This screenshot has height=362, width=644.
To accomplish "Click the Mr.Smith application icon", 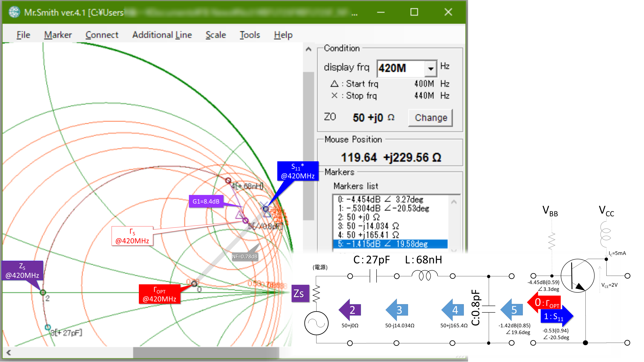I will pos(14,12).
